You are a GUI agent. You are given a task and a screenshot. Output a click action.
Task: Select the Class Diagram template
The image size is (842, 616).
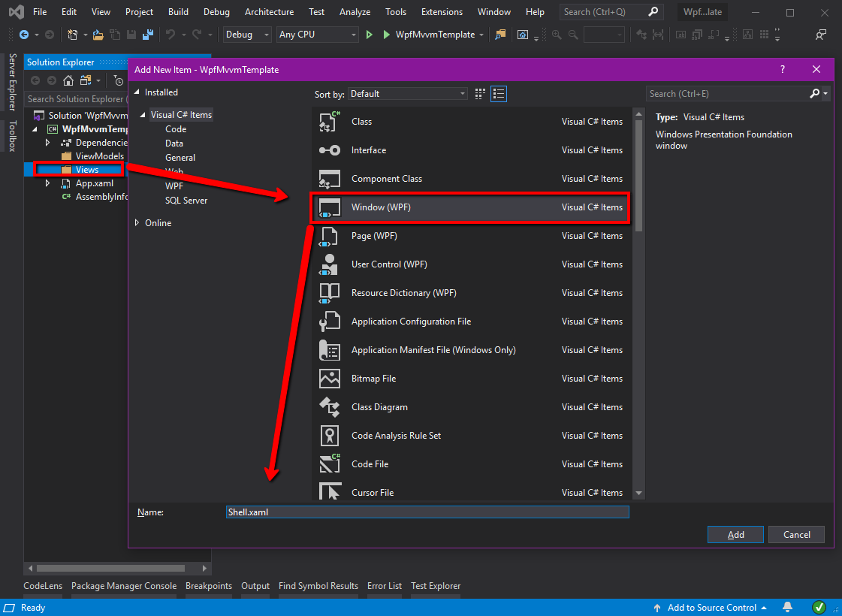[471, 406]
